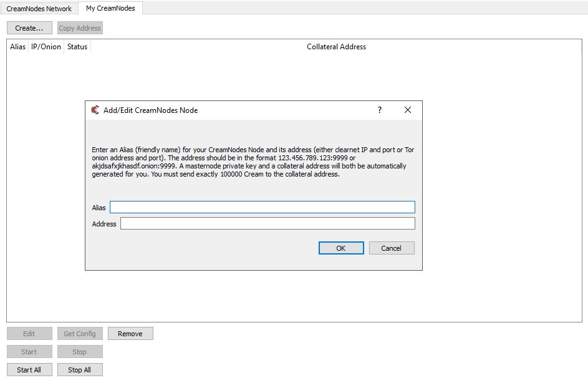Close the Add/Edit CreamNodes Node dialog

(x=408, y=110)
